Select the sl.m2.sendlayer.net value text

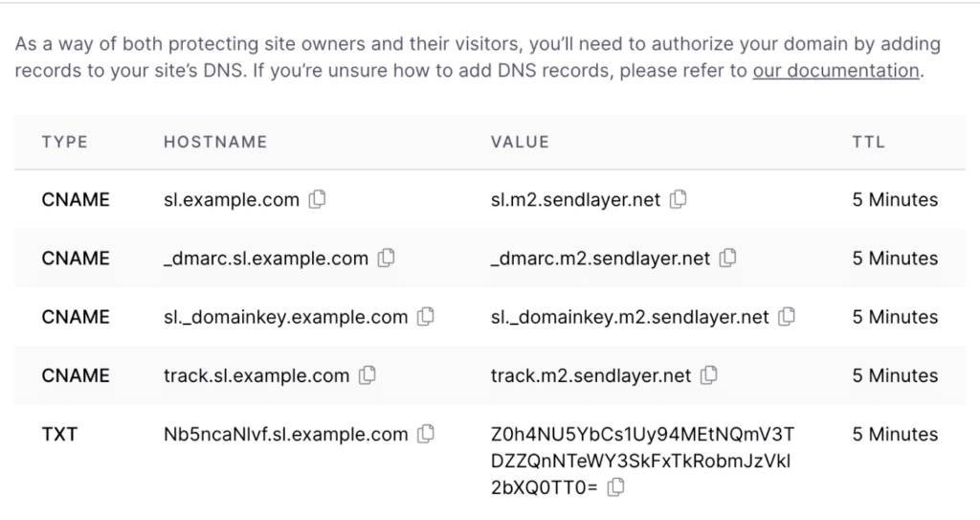click(x=575, y=200)
